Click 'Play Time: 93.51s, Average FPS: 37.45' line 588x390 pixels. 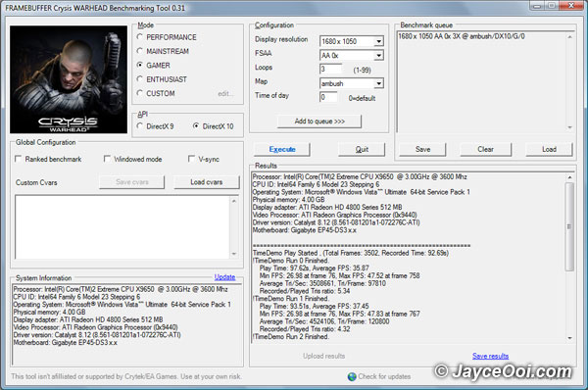tap(315, 307)
